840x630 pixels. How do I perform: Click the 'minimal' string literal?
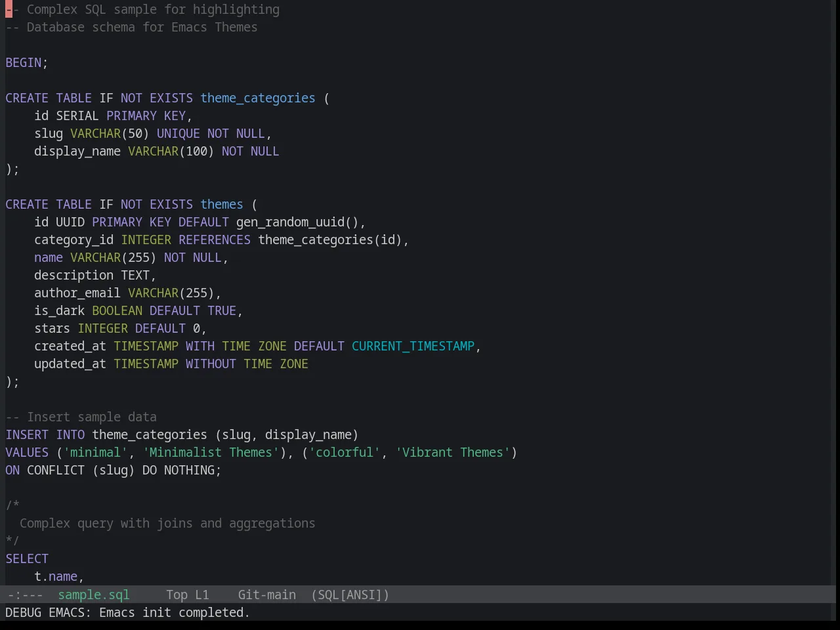(95, 452)
